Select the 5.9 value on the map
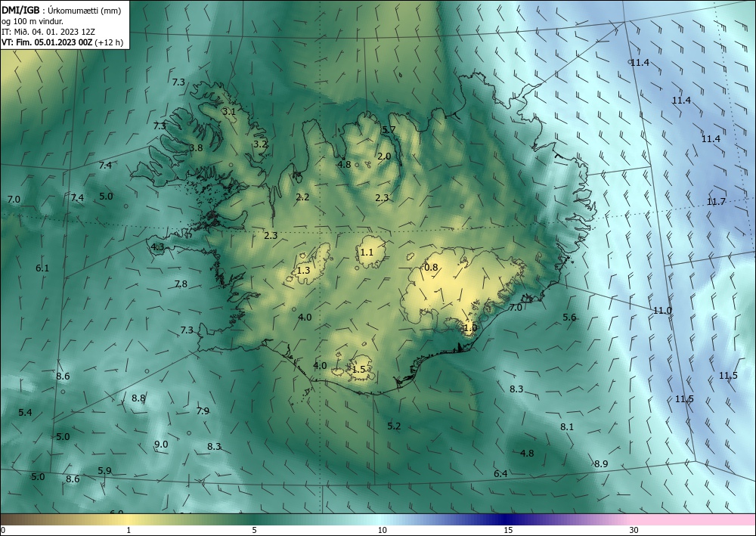 click(x=104, y=471)
